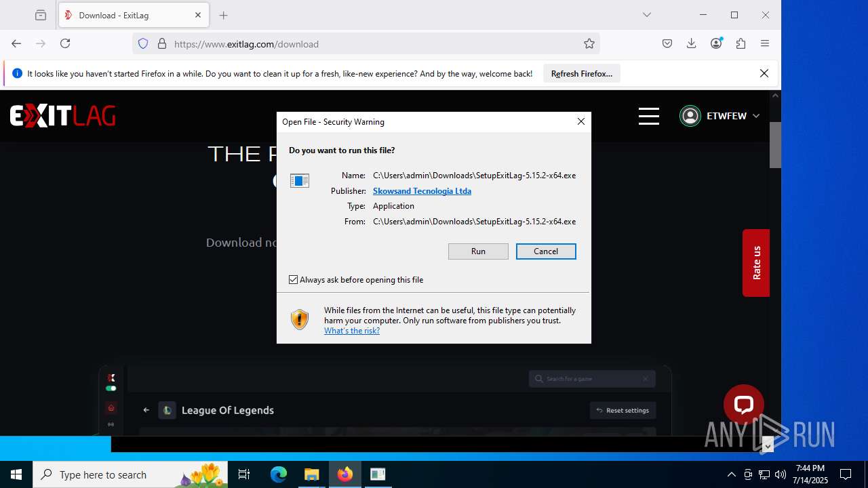The height and width of the screenshot is (488, 868).
Task: Open Skowsand Tecnologia Ltda publisher link
Action: tap(422, 191)
